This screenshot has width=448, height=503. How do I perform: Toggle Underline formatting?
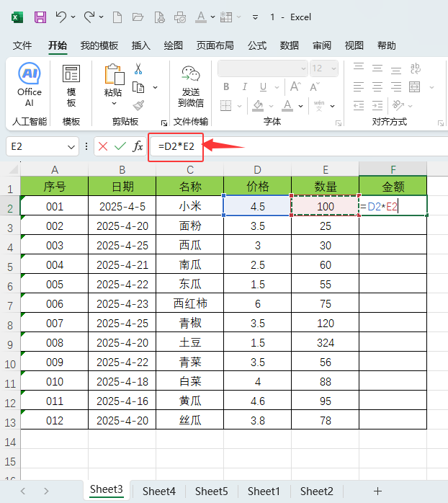click(x=263, y=87)
